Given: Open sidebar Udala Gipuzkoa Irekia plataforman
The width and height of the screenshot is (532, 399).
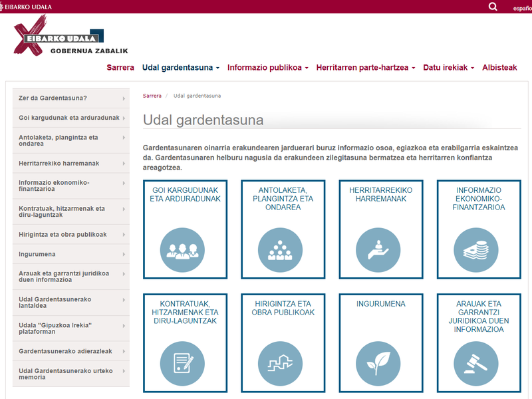Looking at the screenshot, I should pyautogui.click(x=71, y=329).
